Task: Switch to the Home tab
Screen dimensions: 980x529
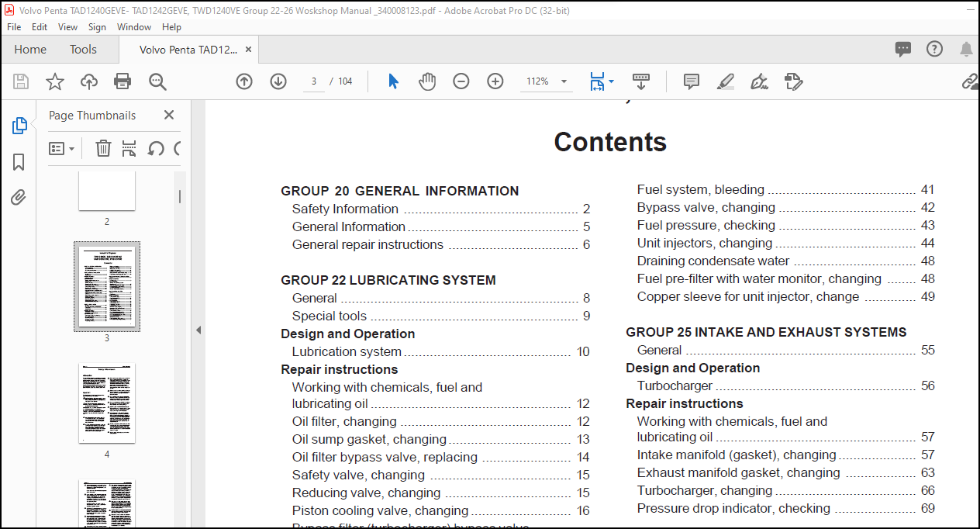Action: coord(30,49)
